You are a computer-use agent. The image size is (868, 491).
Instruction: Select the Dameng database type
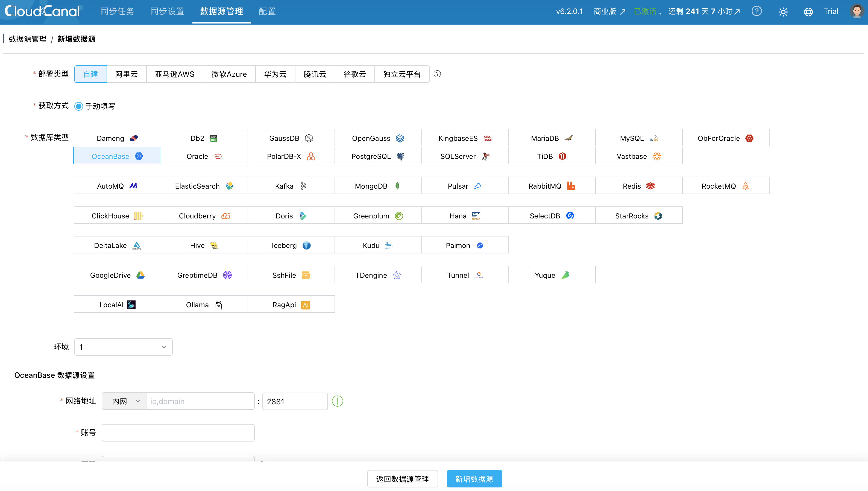pyautogui.click(x=117, y=138)
